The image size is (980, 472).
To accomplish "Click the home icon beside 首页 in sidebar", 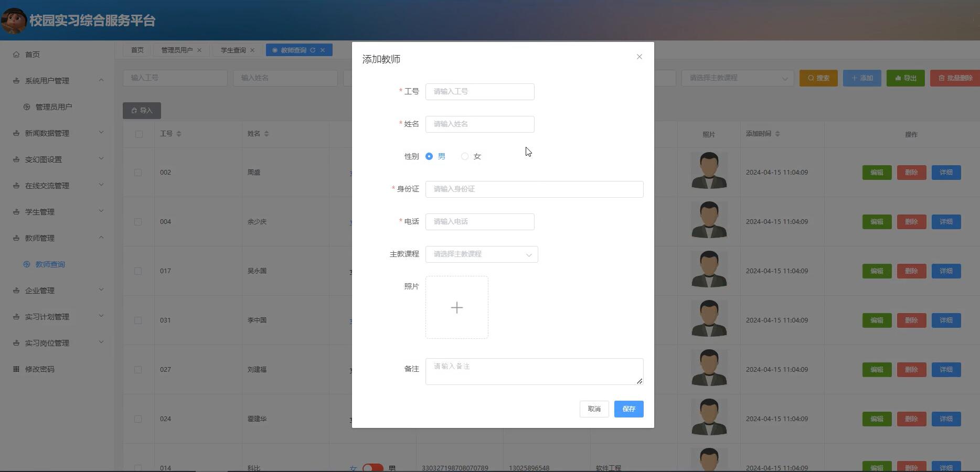I will coord(16,54).
